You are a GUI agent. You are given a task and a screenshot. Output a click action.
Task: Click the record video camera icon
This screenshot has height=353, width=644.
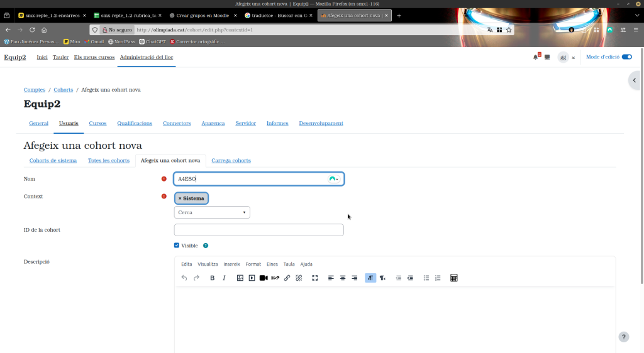[x=264, y=278]
